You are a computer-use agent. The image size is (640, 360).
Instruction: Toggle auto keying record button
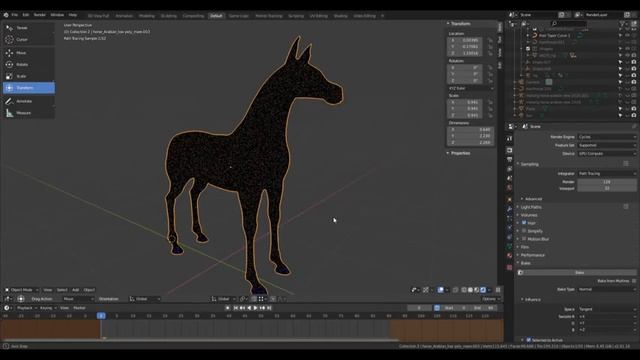click(228, 308)
